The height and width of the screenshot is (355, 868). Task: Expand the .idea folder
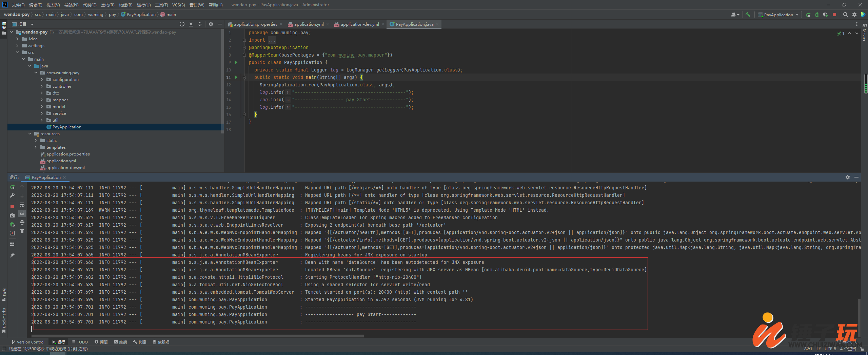coord(18,39)
